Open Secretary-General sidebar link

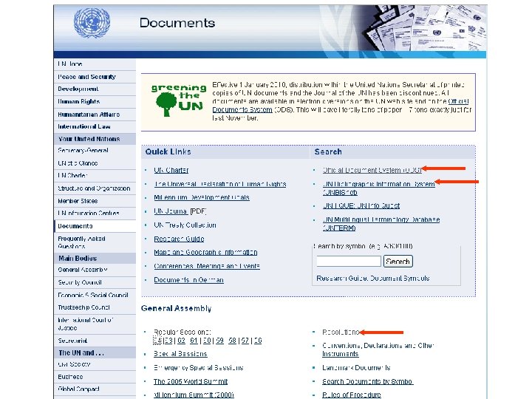[x=83, y=150]
